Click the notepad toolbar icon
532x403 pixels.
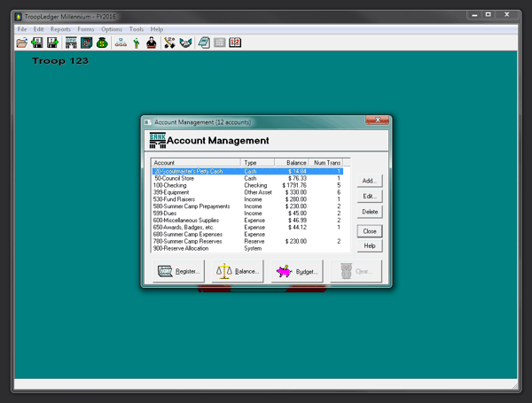pos(204,43)
